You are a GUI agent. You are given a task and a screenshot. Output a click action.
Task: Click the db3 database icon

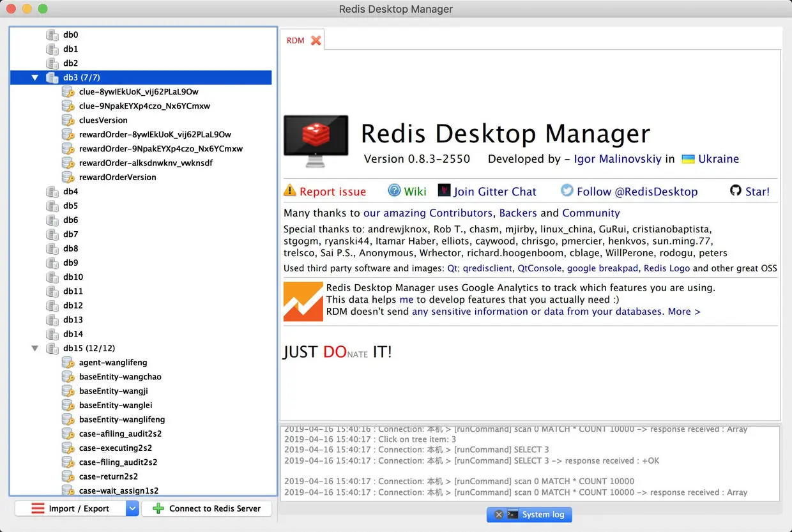point(52,78)
